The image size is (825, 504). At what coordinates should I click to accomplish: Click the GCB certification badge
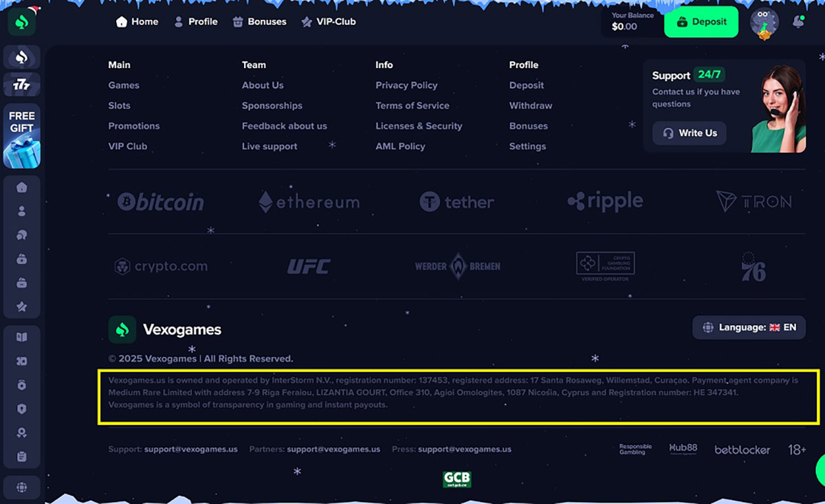click(457, 479)
